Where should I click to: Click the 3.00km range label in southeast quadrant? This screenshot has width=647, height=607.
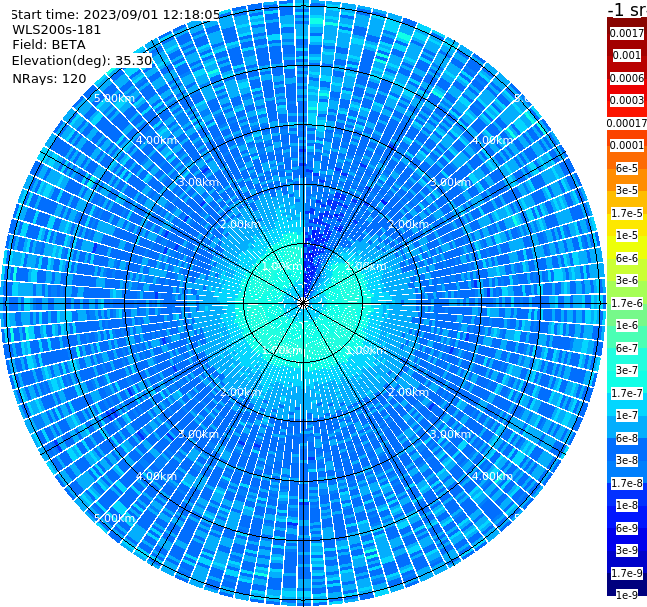point(451,434)
